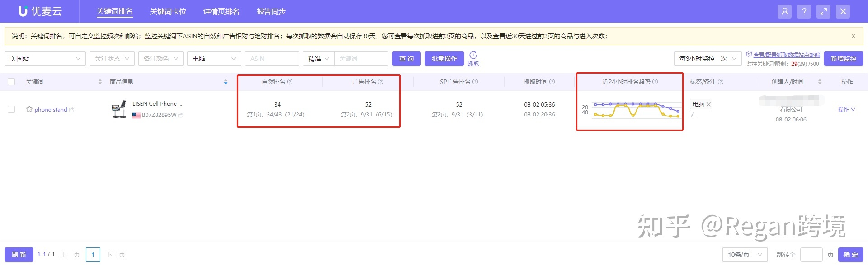Open the 详情页排名 tab
Image resolution: width=868 pixels, height=265 pixels.
click(x=221, y=12)
